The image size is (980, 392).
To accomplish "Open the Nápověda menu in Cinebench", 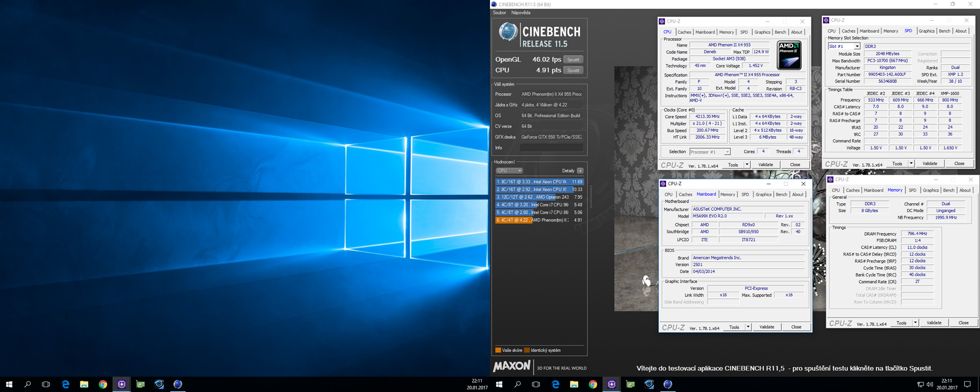I will click(x=521, y=13).
